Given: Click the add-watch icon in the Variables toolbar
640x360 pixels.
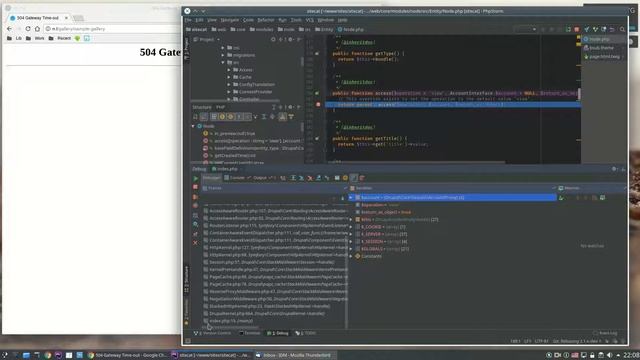Looking at the screenshot, I should pos(562,198).
